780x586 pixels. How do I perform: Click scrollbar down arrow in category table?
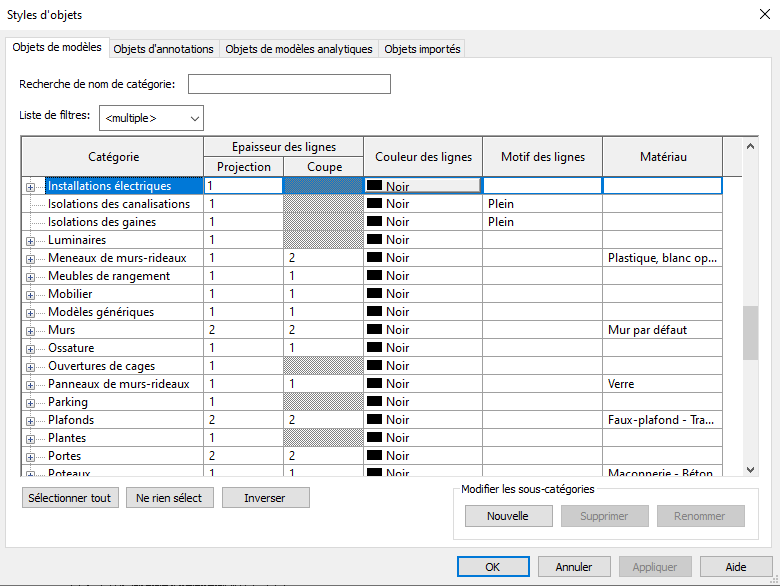coord(751,470)
